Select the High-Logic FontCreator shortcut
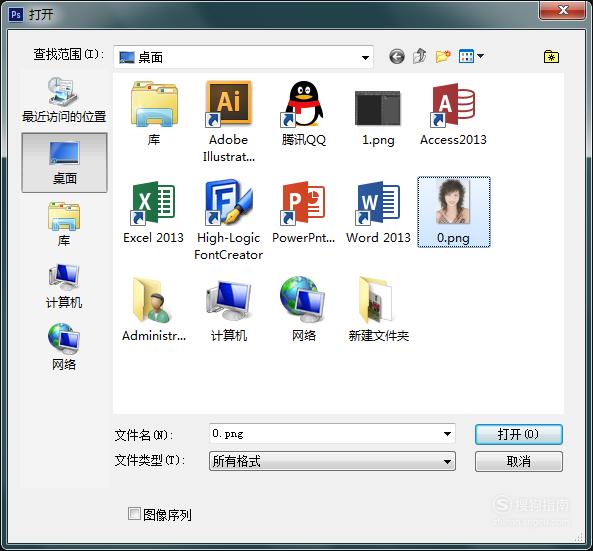593x551 pixels. [x=228, y=220]
